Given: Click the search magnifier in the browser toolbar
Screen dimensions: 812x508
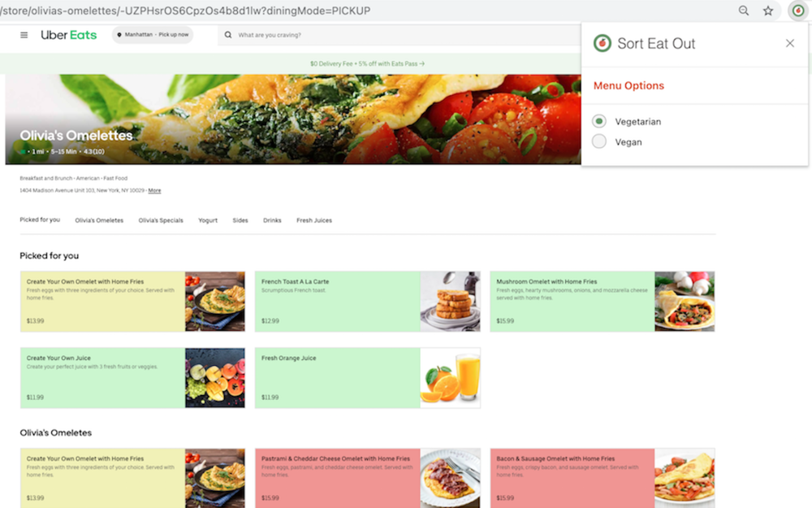Looking at the screenshot, I should [744, 11].
